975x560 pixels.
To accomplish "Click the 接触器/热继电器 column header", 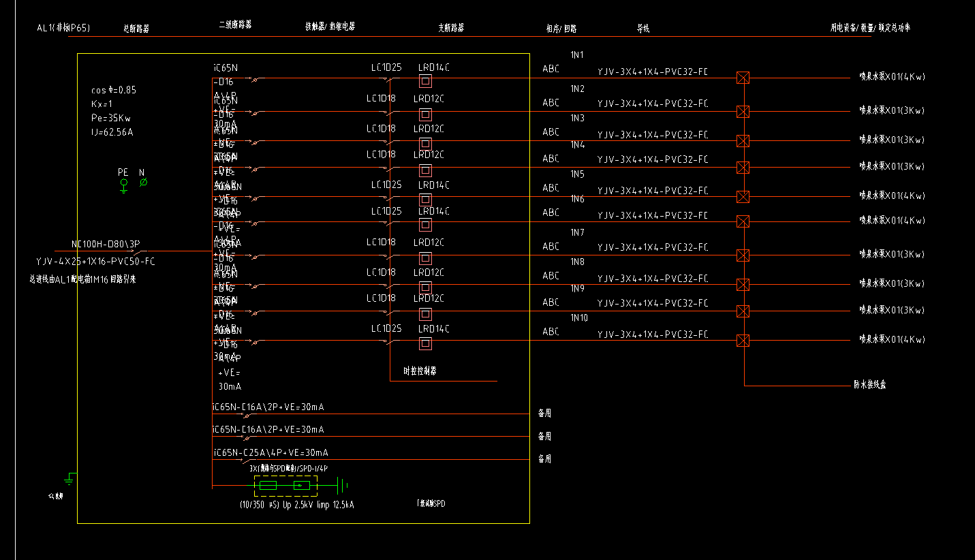I will point(330,27).
